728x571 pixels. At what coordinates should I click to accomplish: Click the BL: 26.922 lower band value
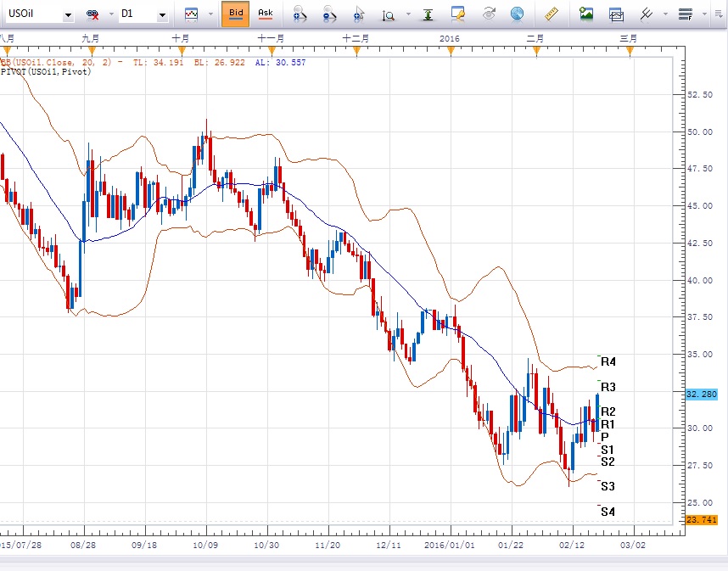[219, 62]
